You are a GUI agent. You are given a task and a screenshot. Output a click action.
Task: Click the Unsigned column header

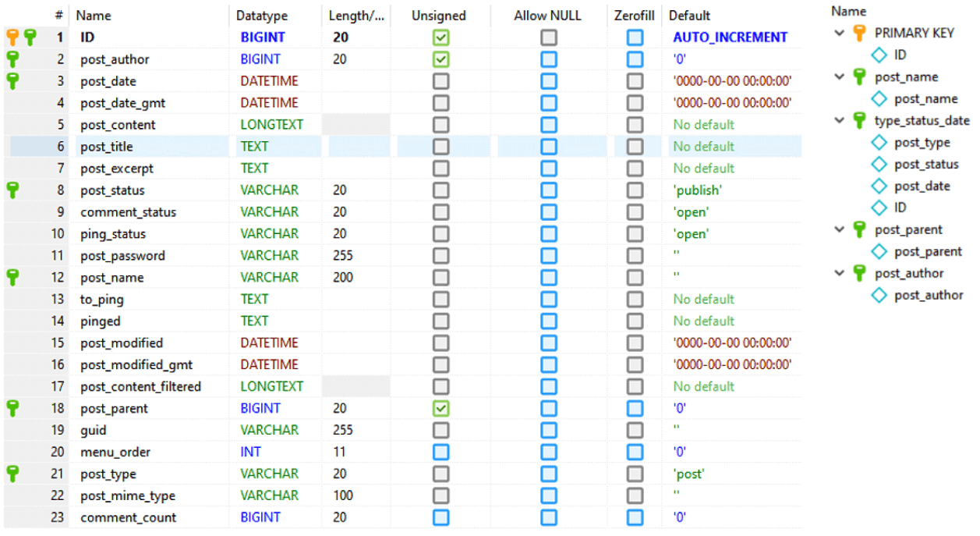(x=439, y=16)
